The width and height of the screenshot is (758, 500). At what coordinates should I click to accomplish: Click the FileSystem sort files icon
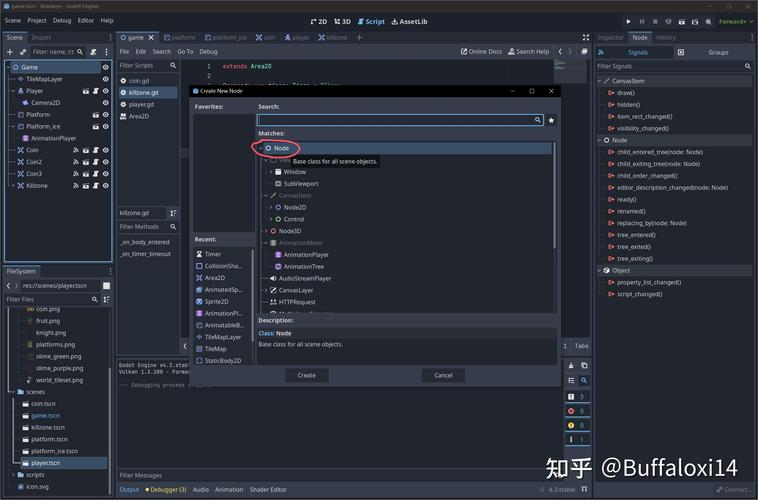(106, 299)
